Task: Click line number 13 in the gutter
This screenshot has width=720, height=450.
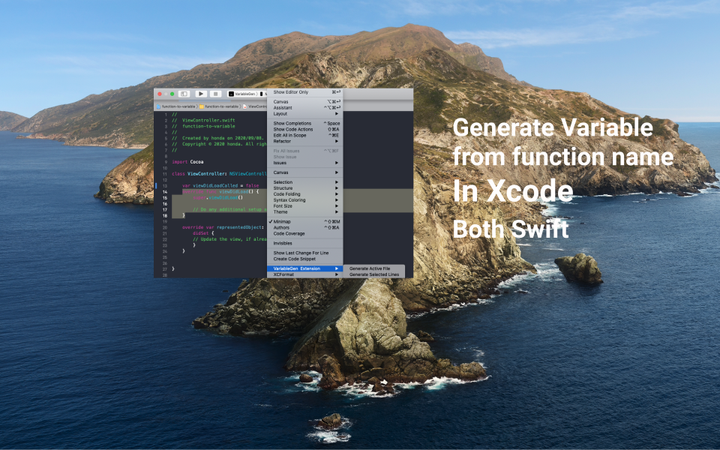Action: pos(165,186)
